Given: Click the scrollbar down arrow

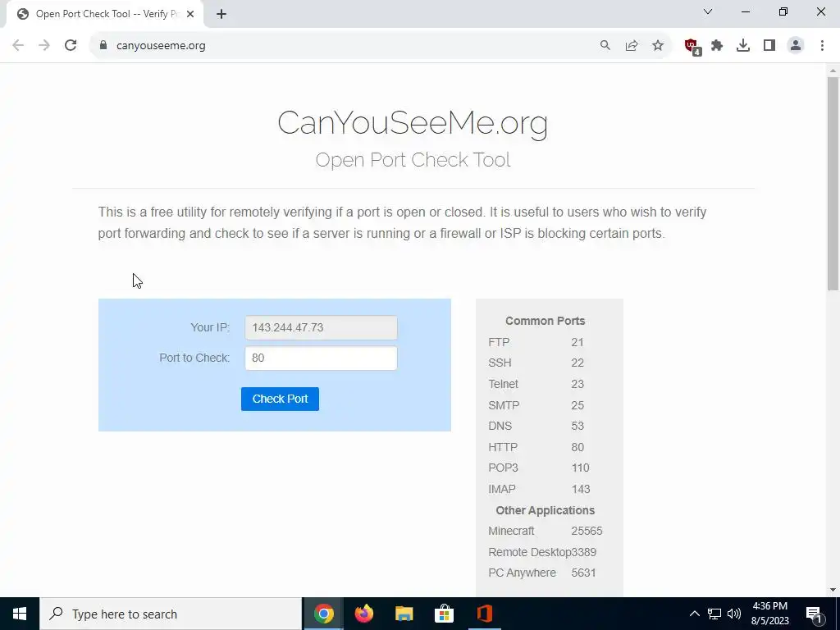Looking at the screenshot, I should (833, 590).
